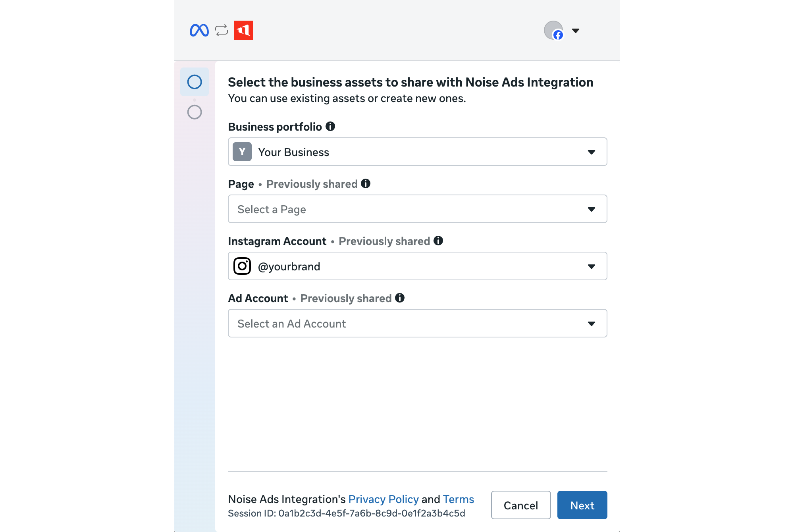Click 'Previously shared' next to Ad Account

(346, 298)
